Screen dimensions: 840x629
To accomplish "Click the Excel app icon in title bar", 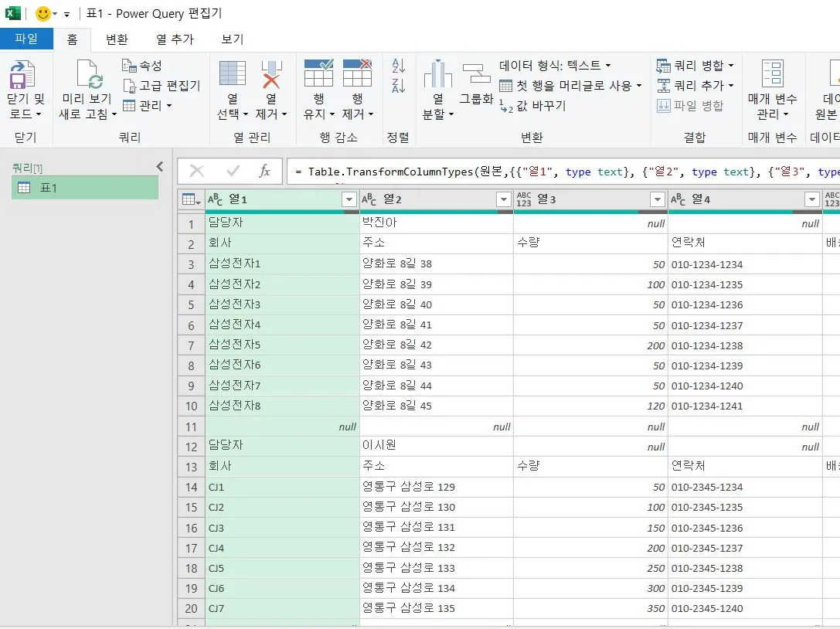I will point(13,13).
